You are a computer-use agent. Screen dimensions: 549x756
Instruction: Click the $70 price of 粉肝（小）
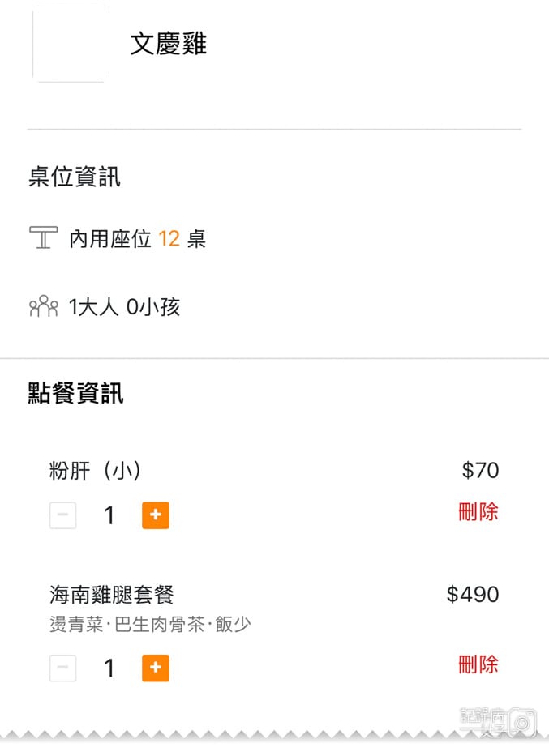481,470
